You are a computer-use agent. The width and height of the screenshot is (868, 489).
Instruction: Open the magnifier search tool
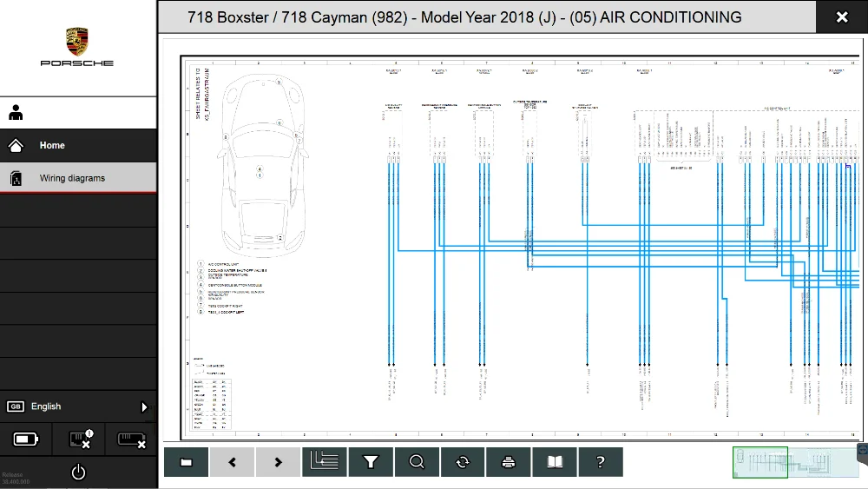point(417,462)
